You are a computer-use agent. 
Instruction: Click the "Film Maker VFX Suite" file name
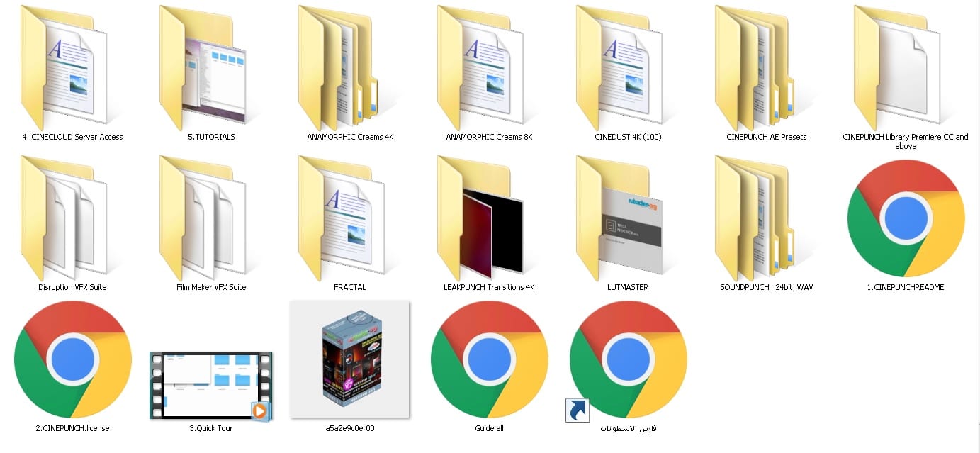point(211,287)
